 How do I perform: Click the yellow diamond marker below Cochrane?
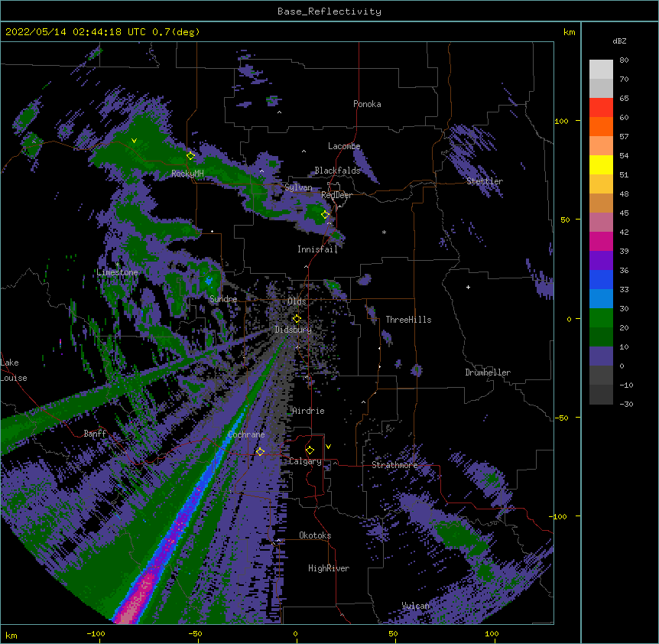(x=260, y=451)
